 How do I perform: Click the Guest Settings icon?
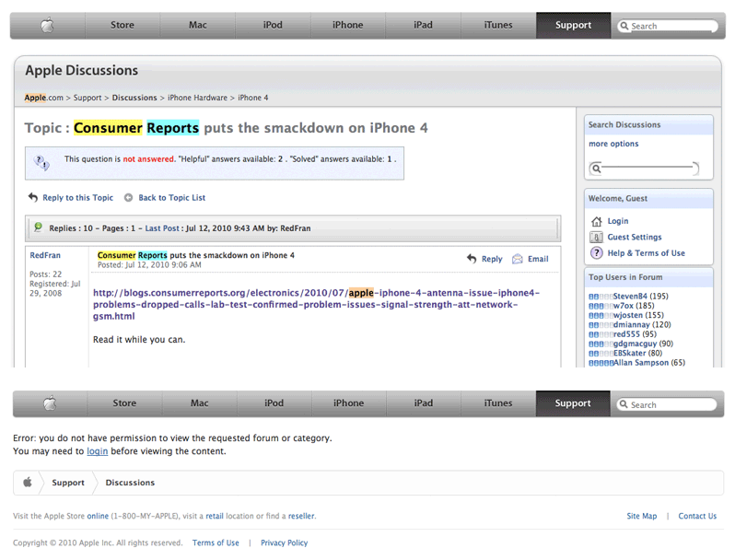click(596, 237)
